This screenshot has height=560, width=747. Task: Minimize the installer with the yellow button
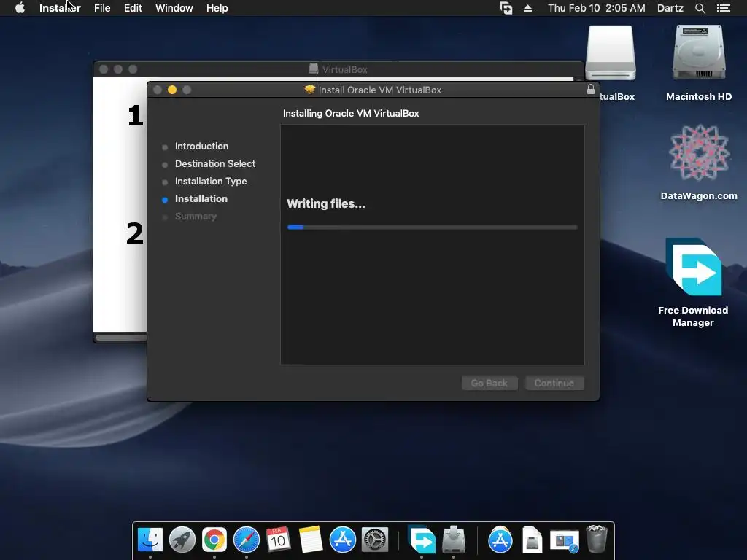coord(172,90)
